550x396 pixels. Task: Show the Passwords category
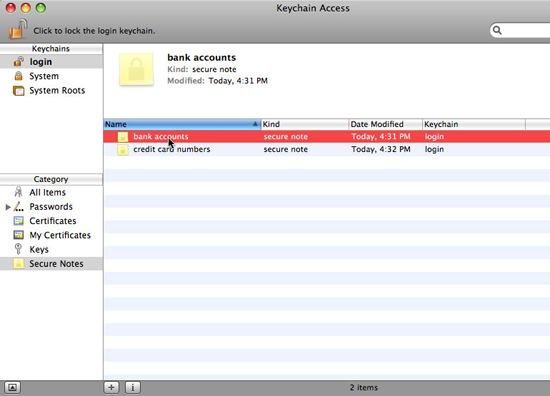coord(51,207)
